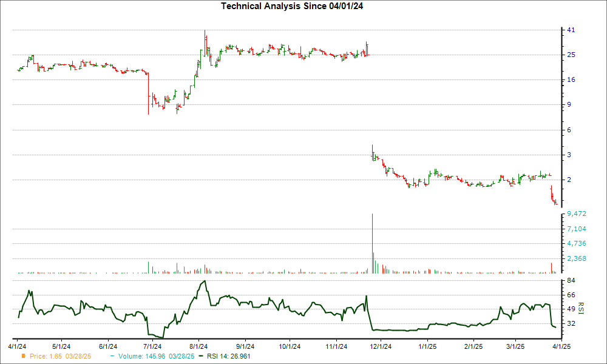The image size is (607, 364).
Task: Click the price axis label 41
Action: (571, 30)
